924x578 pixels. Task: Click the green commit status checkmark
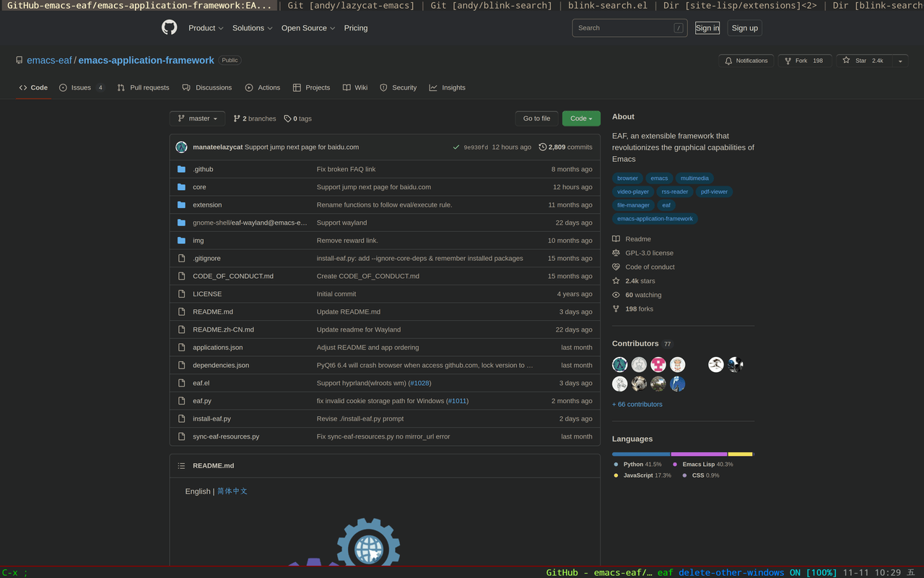(x=456, y=147)
